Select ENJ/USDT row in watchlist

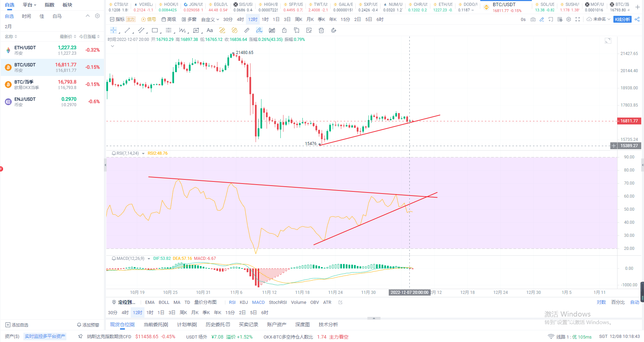coord(52,102)
